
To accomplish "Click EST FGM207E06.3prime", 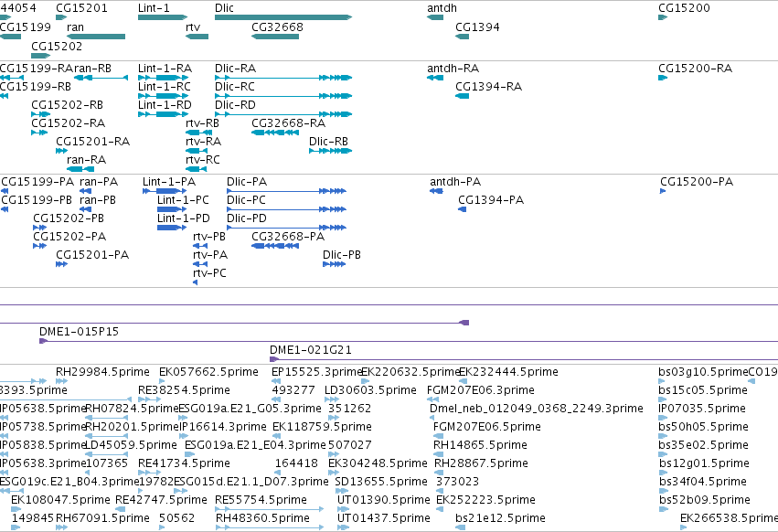I will coord(432,399).
